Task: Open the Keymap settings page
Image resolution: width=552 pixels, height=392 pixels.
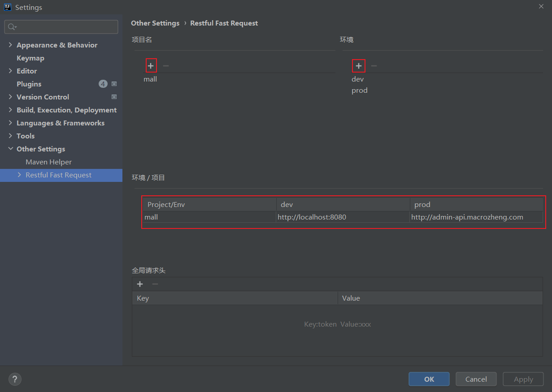Action: coord(30,58)
